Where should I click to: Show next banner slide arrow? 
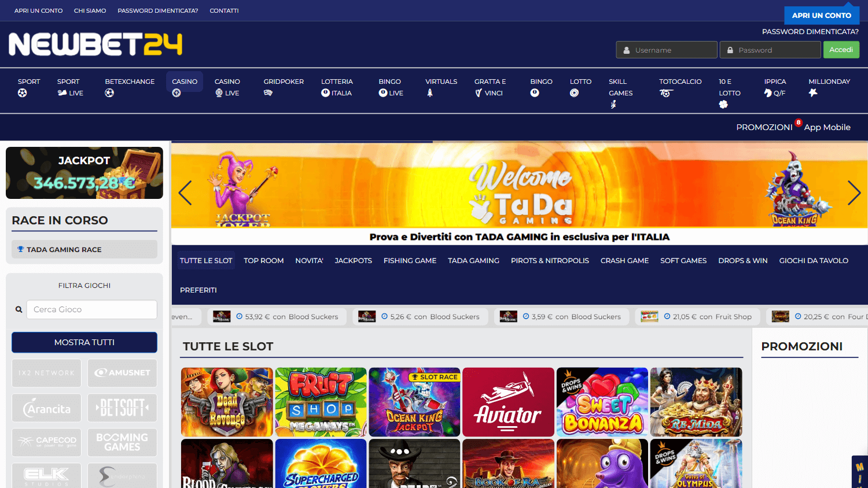click(x=854, y=193)
